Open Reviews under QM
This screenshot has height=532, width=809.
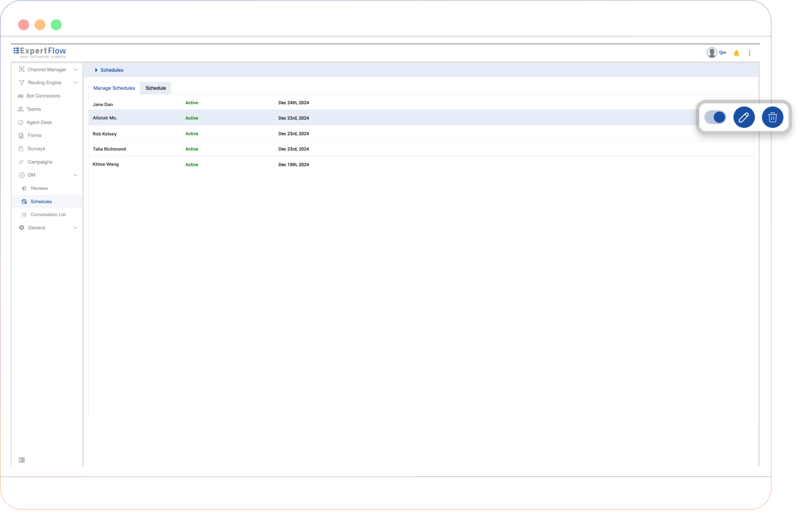click(x=39, y=188)
